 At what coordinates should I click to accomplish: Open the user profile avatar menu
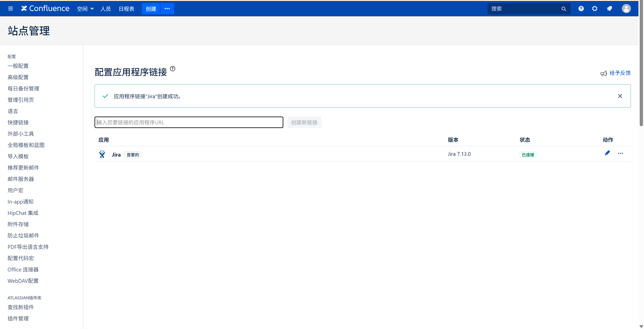click(626, 9)
